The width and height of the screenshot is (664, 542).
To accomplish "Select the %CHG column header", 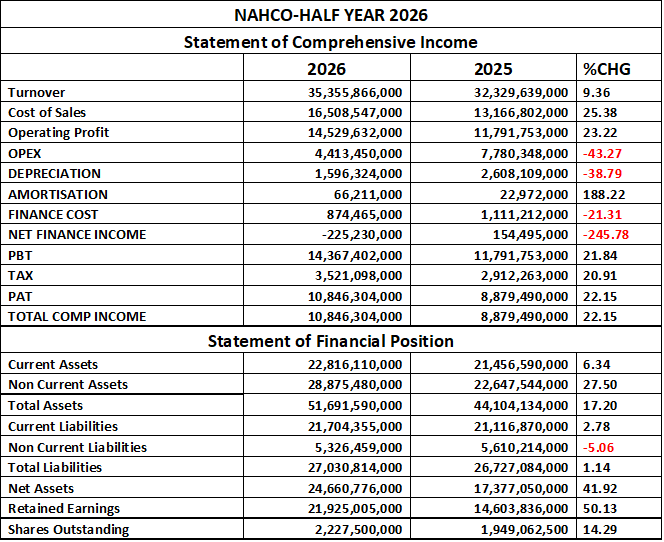I will pyautogui.click(x=607, y=69).
